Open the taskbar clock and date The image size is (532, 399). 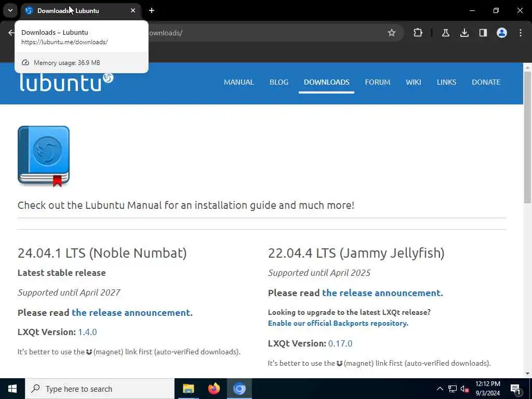[x=487, y=389]
